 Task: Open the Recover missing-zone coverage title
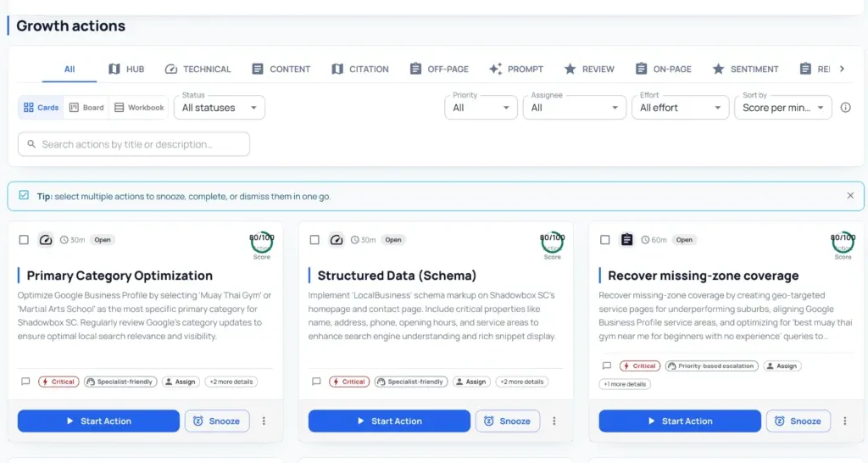(703, 276)
